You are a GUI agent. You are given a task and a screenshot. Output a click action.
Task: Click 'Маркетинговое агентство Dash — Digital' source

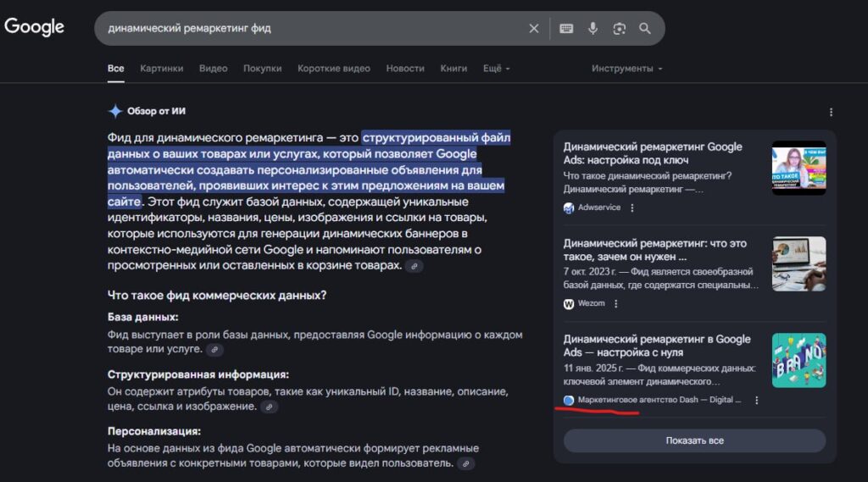[x=659, y=400]
